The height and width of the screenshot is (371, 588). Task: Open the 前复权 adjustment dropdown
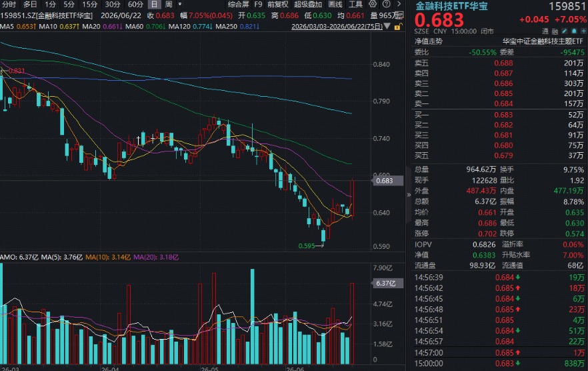[x=278, y=5]
